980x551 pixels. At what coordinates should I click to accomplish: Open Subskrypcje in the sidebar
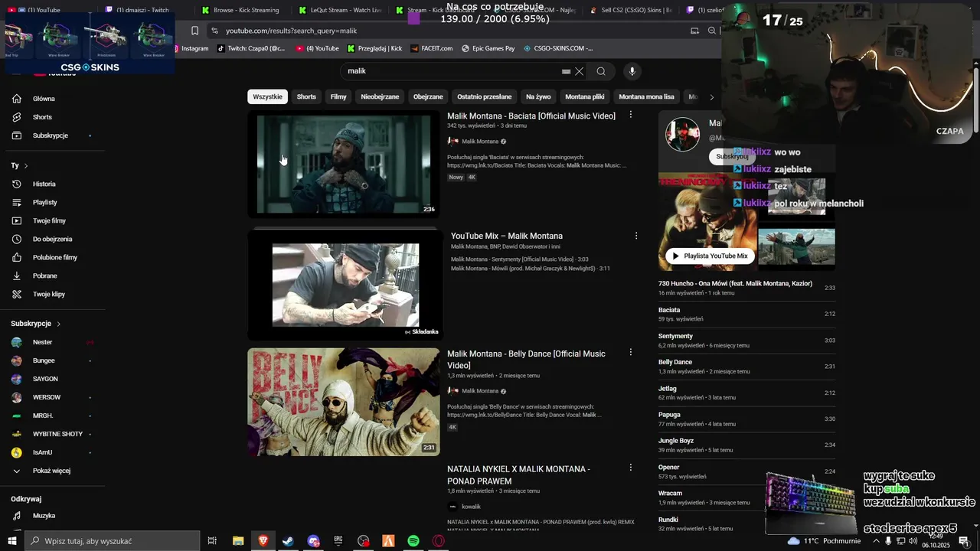click(x=51, y=135)
